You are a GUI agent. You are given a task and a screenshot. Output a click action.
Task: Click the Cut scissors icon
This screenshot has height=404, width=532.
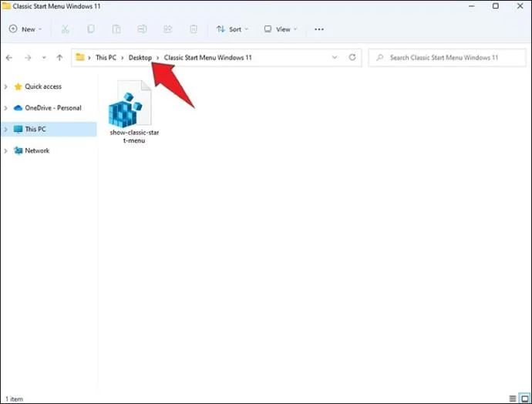[x=65, y=29]
